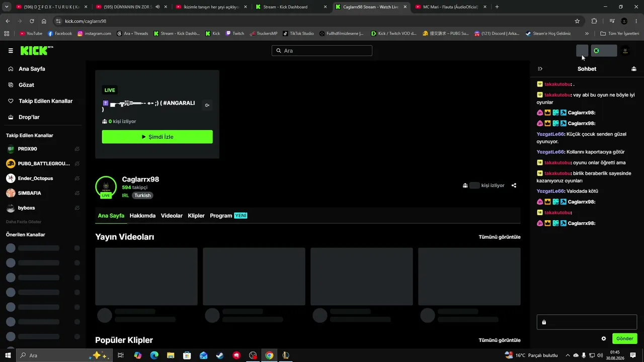View all Popüler Klipler with Tümünü görüntüle
The image size is (644, 362).
[x=500, y=340]
